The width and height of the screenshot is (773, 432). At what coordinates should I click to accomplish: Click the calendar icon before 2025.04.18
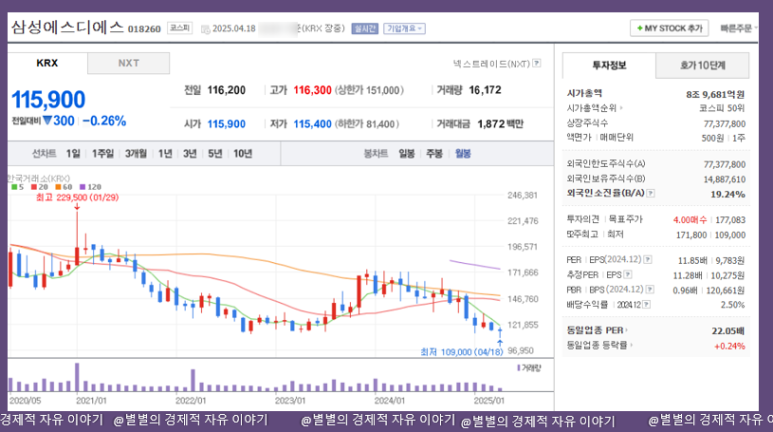205,29
